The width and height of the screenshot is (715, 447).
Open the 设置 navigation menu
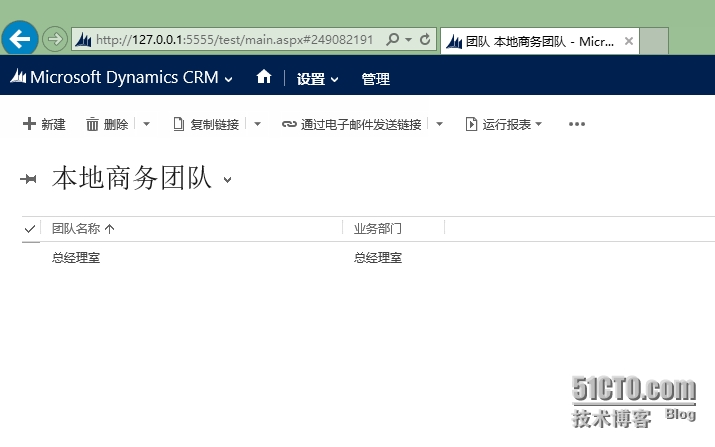(311, 79)
